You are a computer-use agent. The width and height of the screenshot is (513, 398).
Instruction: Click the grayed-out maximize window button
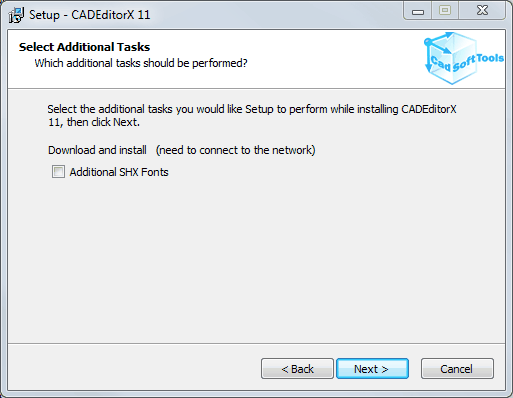tap(445, 11)
